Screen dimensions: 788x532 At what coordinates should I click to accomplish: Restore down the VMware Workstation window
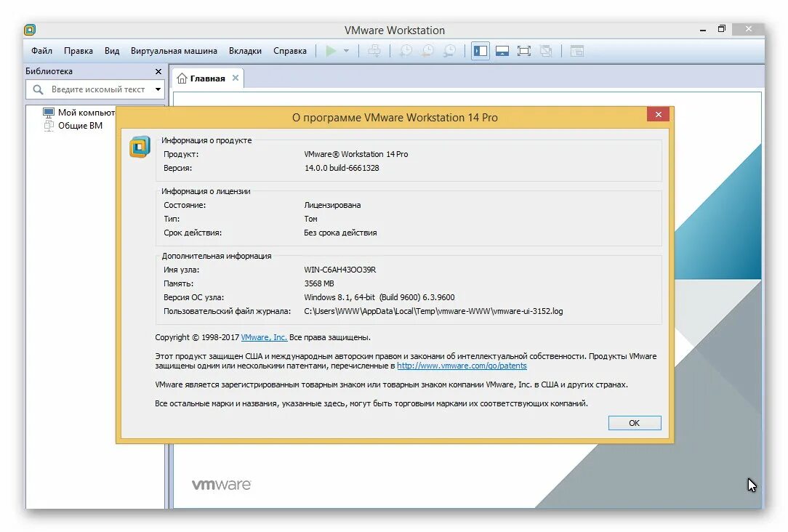pos(722,28)
